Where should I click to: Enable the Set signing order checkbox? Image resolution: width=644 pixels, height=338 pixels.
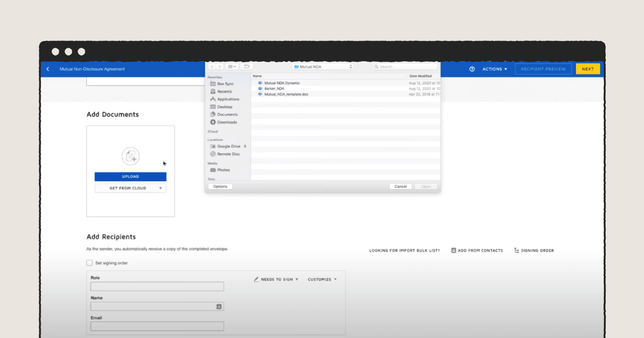[89, 263]
